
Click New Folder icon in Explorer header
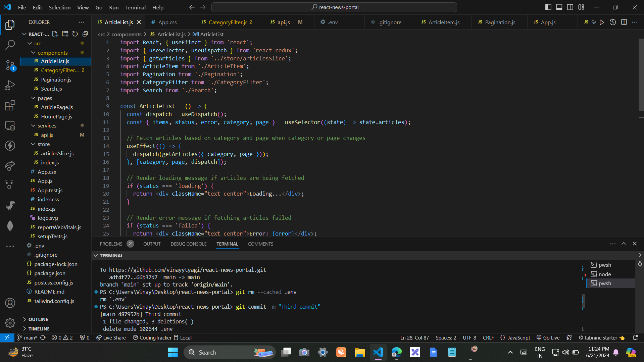(65, 34)
